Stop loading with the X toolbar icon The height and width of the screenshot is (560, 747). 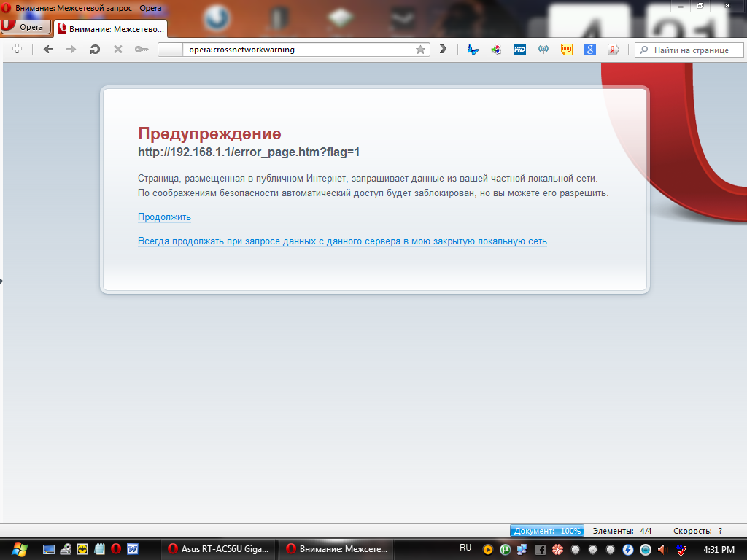[118, 50]
